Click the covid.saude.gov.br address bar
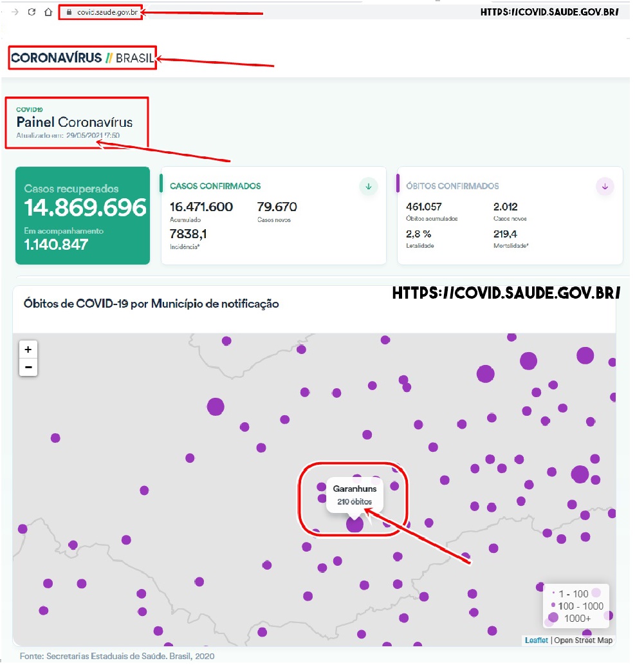The width and height of the screenshot is (635, 672). coord(107,12)
